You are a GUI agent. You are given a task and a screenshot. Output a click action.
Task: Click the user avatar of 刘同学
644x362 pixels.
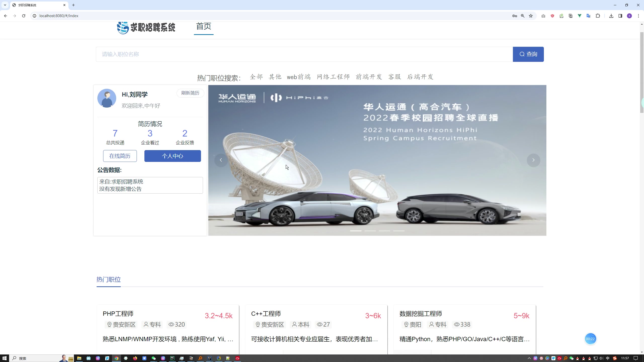pyautogui.click(x=107, y=98)
